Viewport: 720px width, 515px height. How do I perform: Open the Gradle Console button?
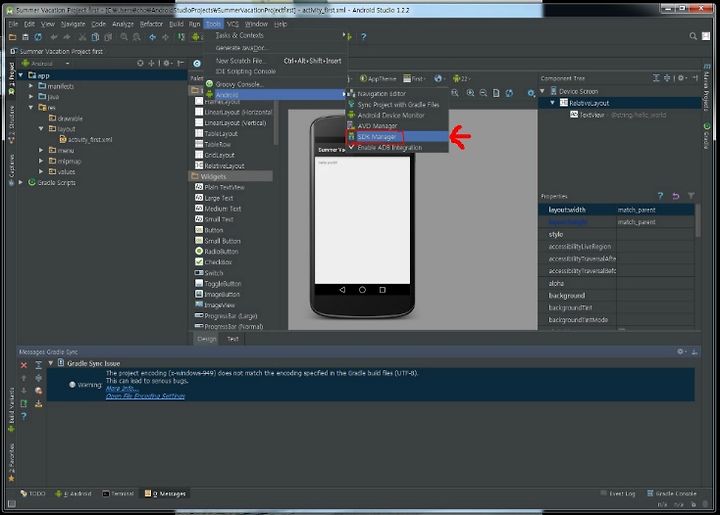[672, 493]
